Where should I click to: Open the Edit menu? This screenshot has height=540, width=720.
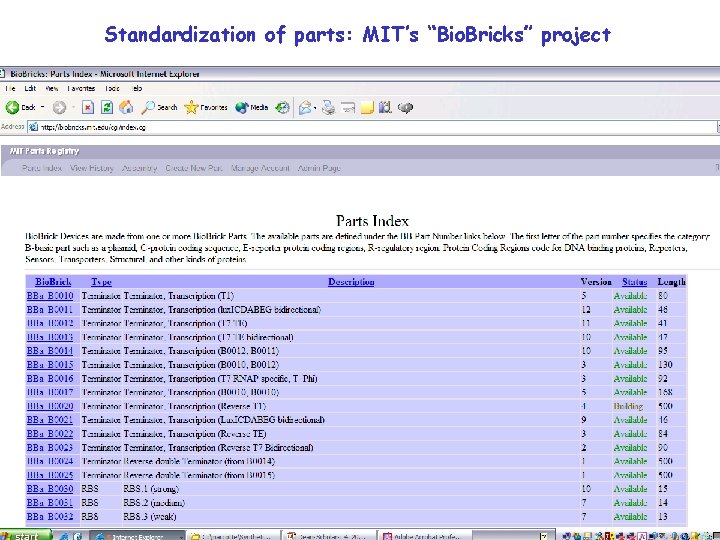(x=30, y=88)
